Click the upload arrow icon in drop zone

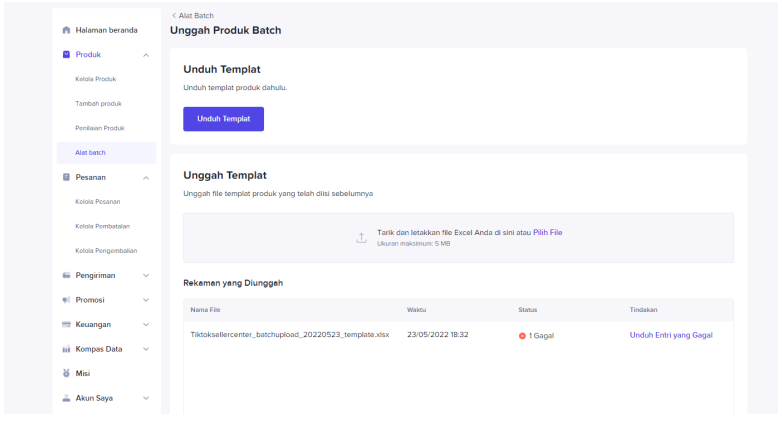click(361, 238)
